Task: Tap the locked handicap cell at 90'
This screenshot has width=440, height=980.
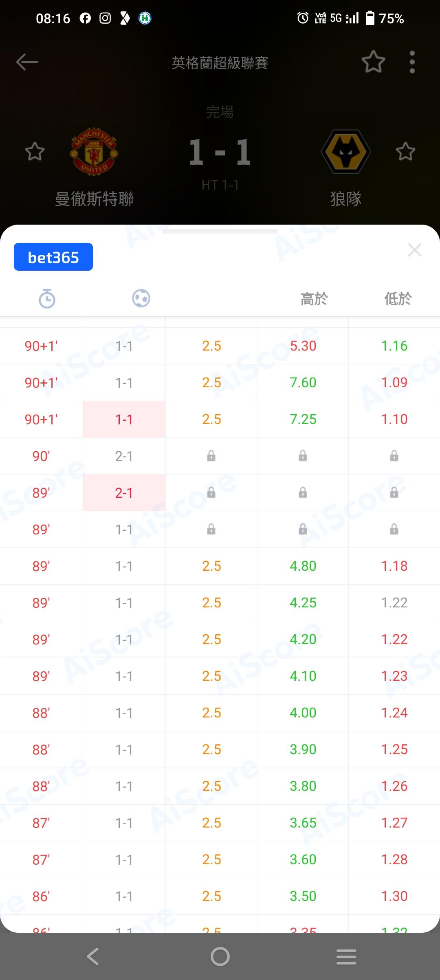Action: coord(211,456)
